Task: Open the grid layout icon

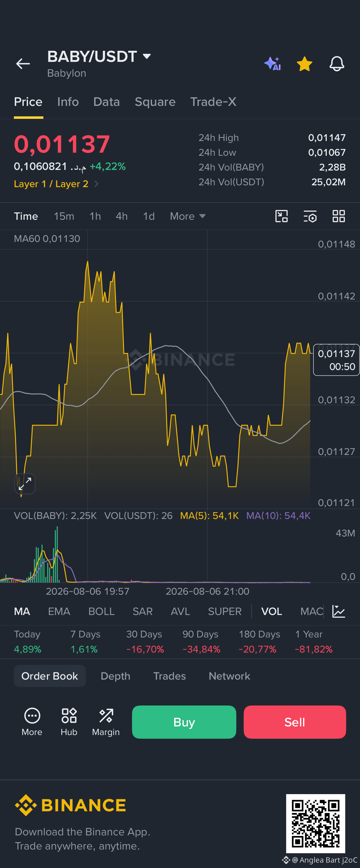Action: pyautogui.click(x=338, y=216)
